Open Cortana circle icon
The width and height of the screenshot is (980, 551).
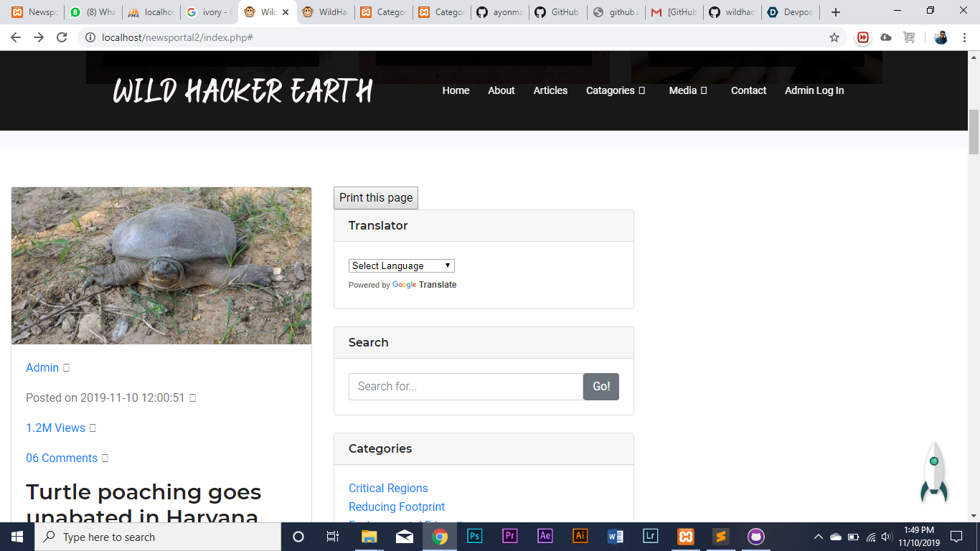(x=298, y=537)
